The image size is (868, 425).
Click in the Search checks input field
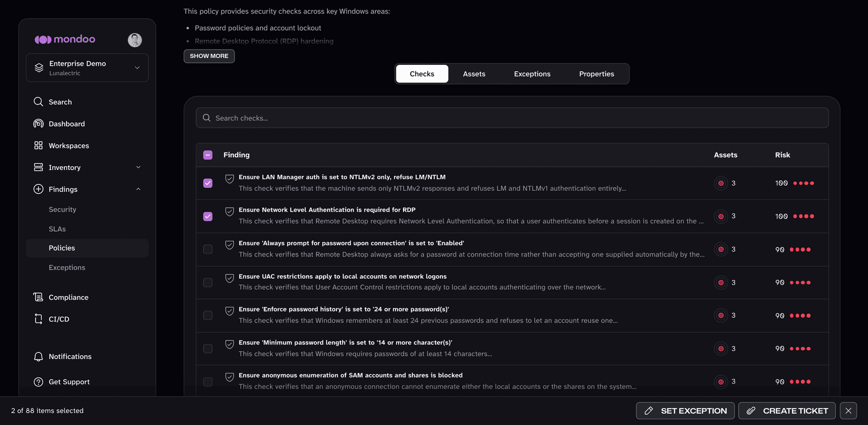(512, 118)
